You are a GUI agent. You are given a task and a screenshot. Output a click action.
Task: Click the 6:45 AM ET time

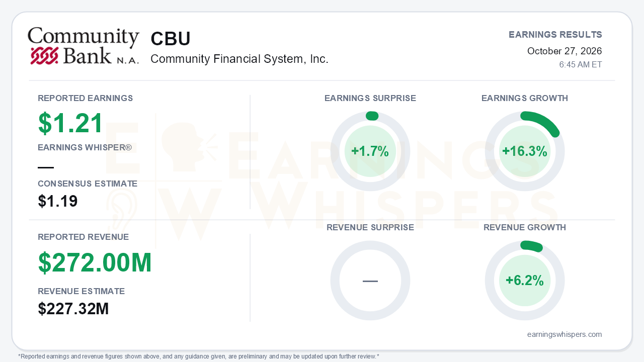click(x=581, y=65)
